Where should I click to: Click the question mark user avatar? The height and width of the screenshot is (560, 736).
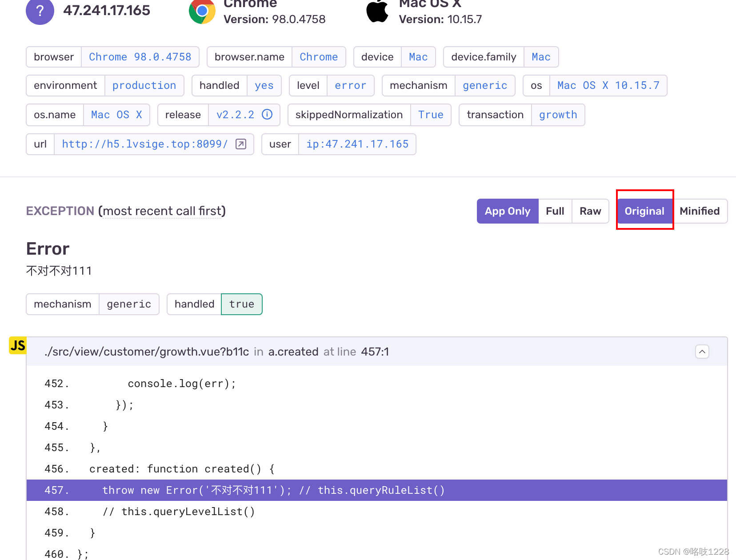click(40, 11)
